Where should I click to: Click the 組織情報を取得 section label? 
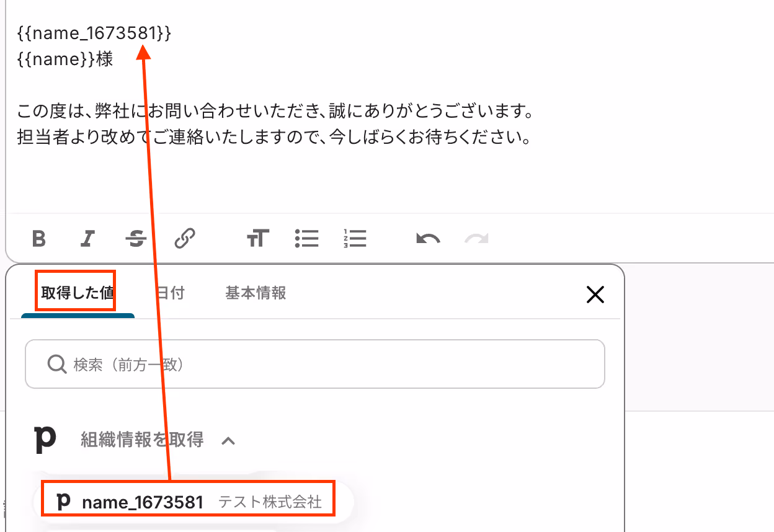coord(142,440)
